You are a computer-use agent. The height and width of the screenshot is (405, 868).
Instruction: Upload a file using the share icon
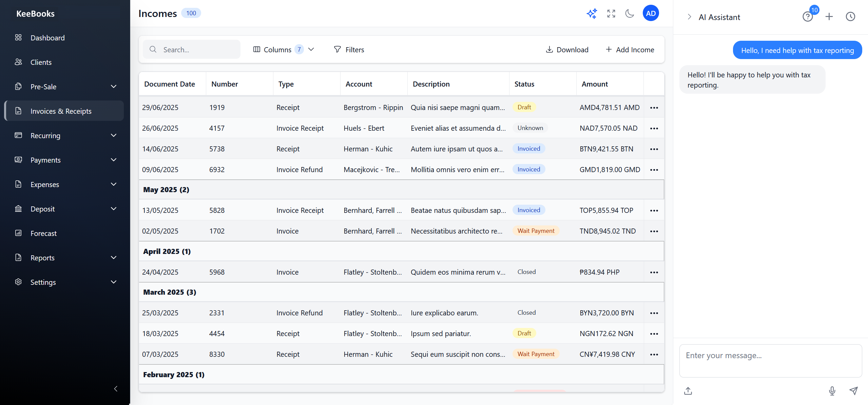(688, 391)
